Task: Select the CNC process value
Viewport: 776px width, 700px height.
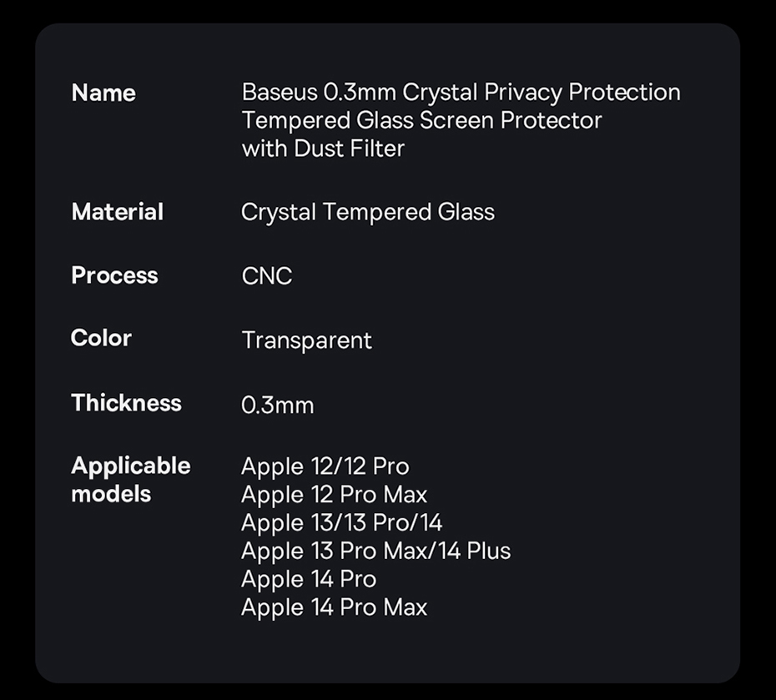Action: 267,276
